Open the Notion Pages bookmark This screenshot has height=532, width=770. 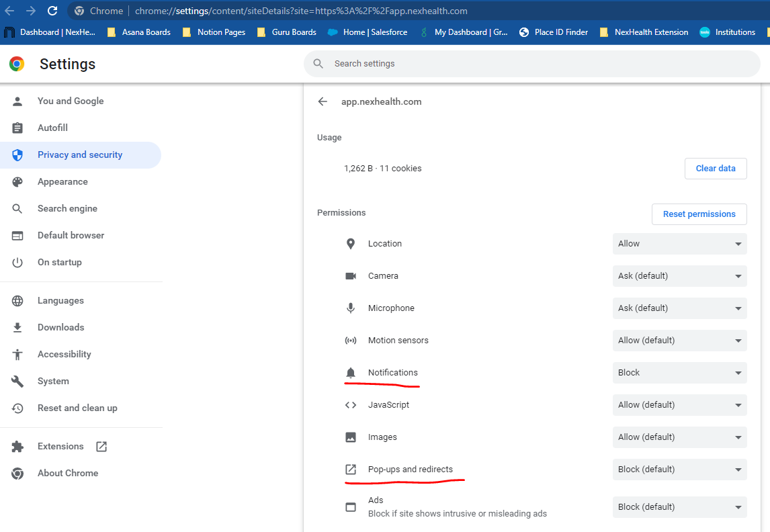click(214, 32)
